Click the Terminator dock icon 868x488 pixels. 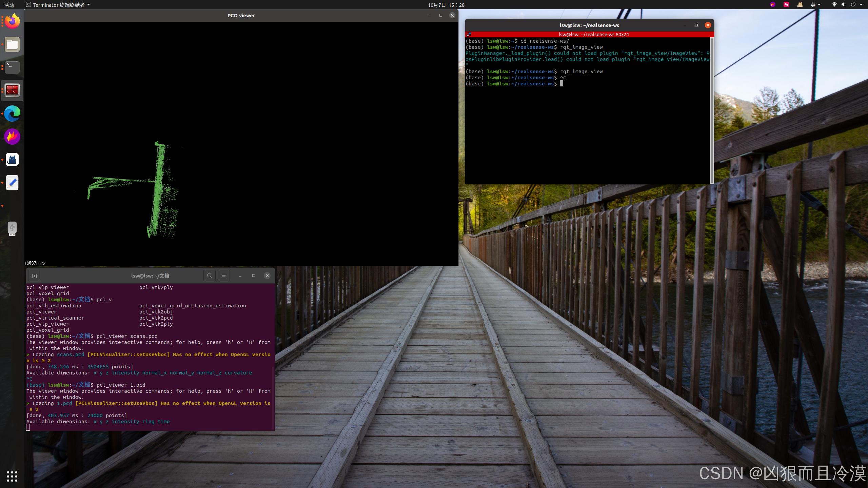12,90
